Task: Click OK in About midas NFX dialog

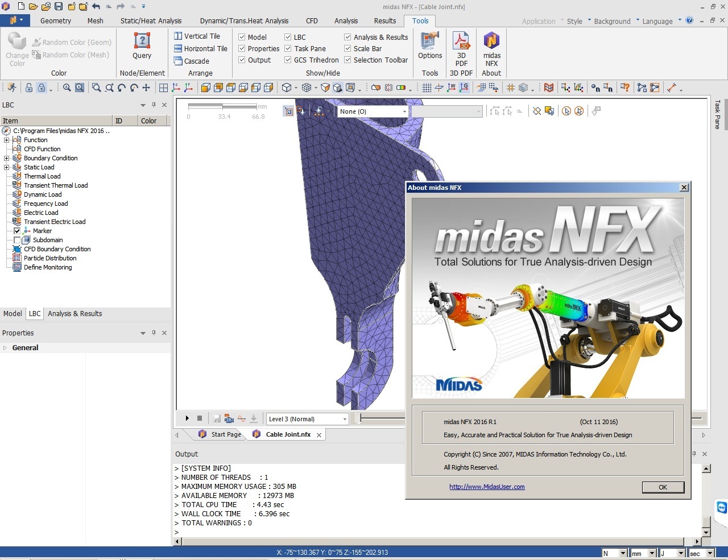Action: pos(663,487)
